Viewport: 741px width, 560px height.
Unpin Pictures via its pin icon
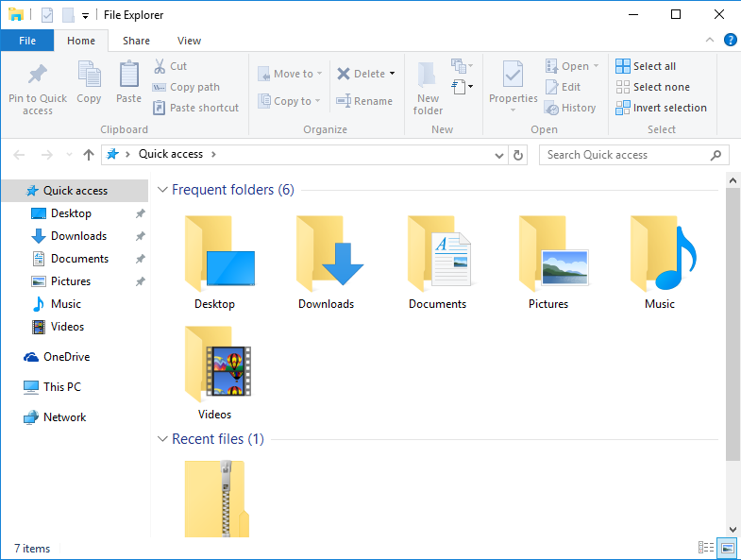141,281
